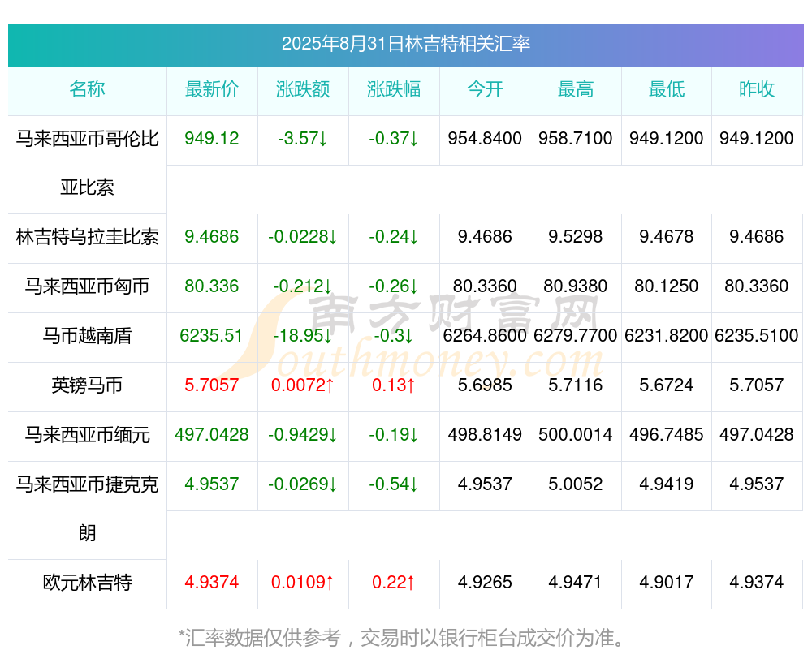The width and height of the screenshot is (812, 663).
Task: Select the 昨收 column header
Action: click(757, 89)
